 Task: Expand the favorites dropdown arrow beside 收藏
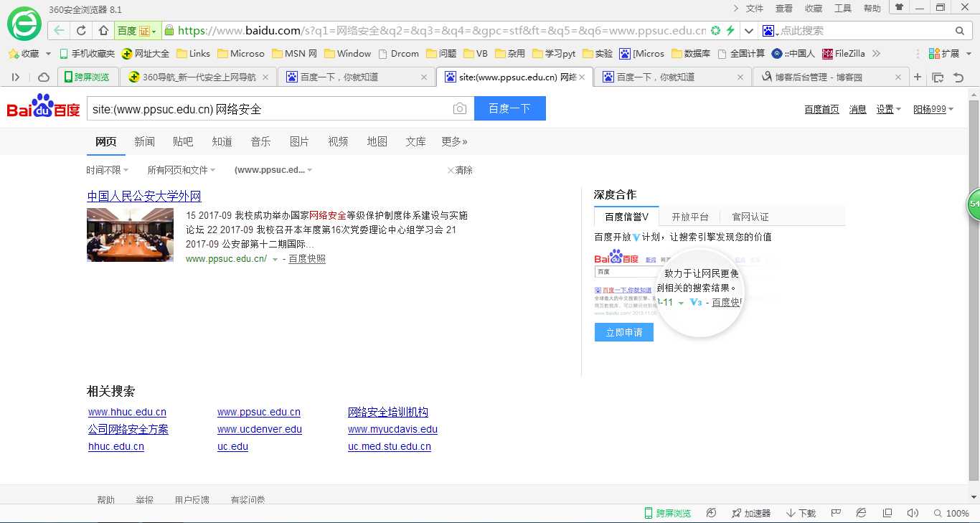tap(49, 54)
